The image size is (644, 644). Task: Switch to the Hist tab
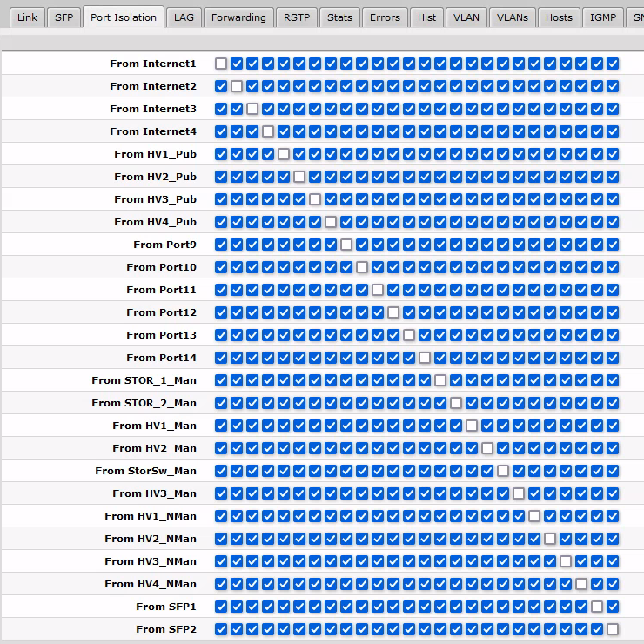click(x=426, y=17)
